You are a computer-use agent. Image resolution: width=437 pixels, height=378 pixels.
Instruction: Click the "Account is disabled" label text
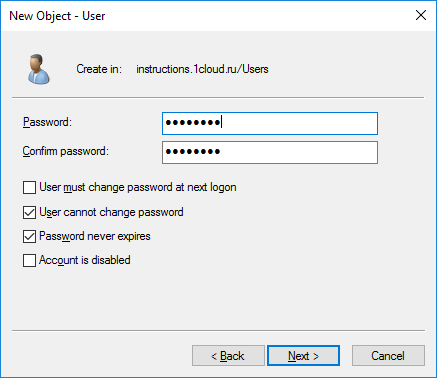coord(85,260)
